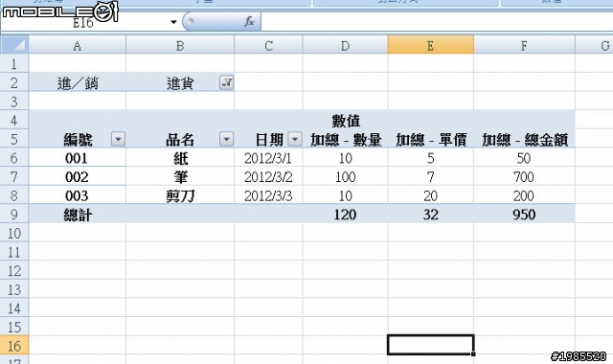Screen dimensions: 613x364
Task: Select highlighted row 16 header
Action: pos(14,345)
